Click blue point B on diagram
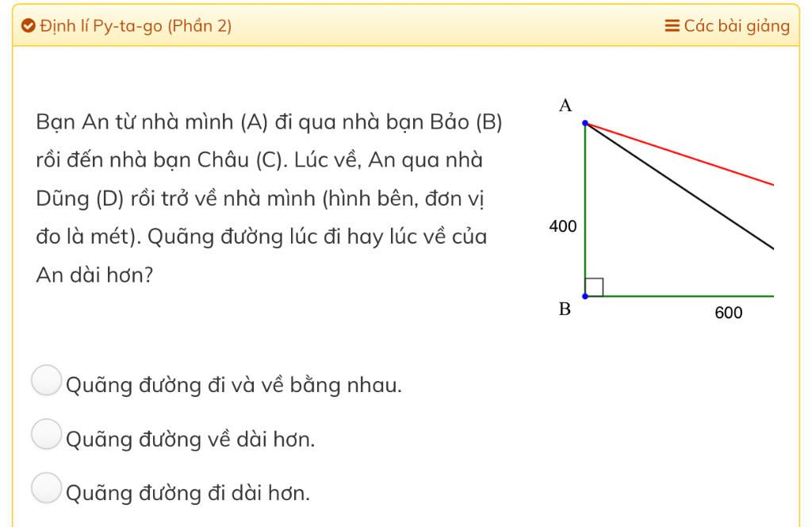The width and height of the screenshot is (812, 527). [x=585, y=296]
